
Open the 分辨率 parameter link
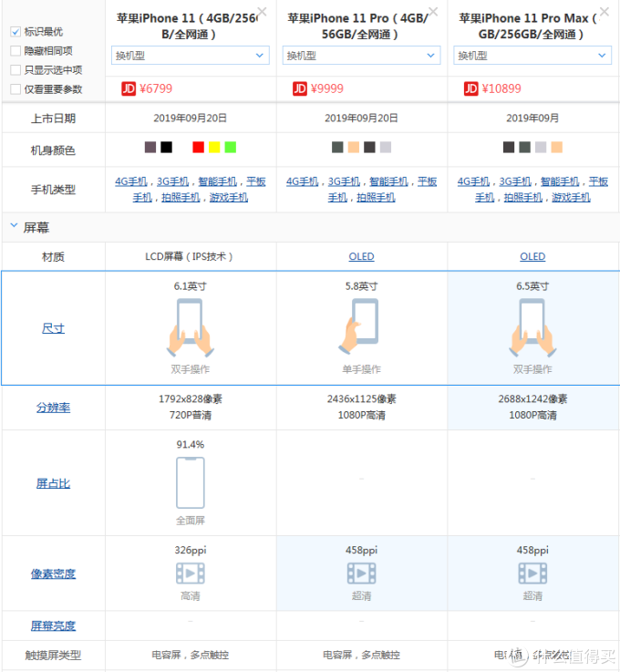53,408
